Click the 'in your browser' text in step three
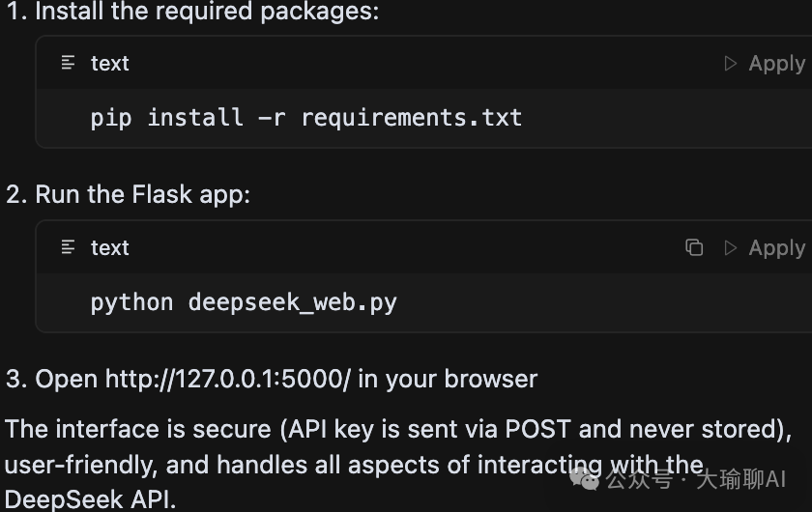The height and width of the screenshot is (512, 812). tap(448, 379)
